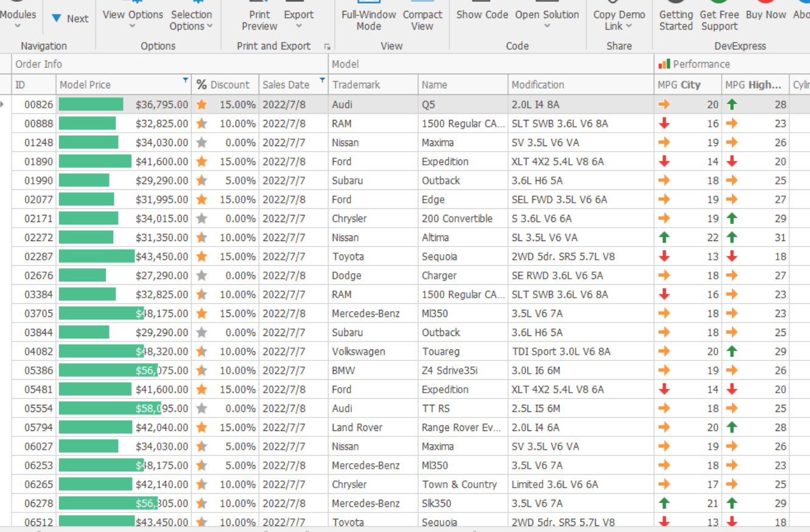Click the MPG City column header

click(688, 85)
